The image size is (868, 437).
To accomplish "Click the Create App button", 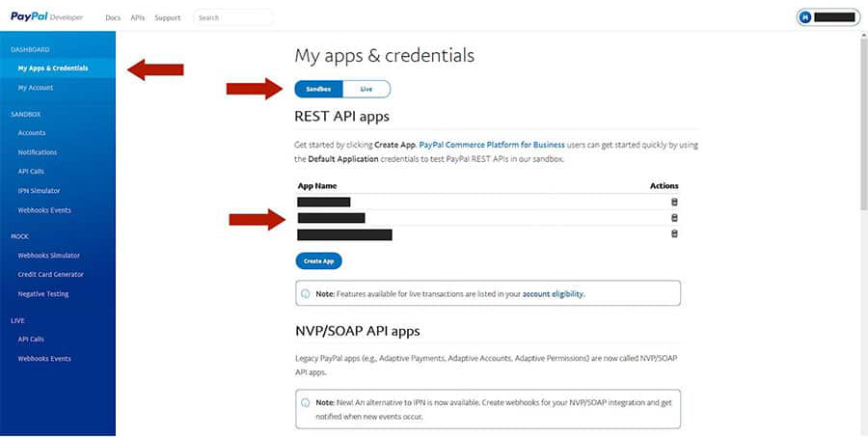I will pyautogui.click(x=318, y=260).
